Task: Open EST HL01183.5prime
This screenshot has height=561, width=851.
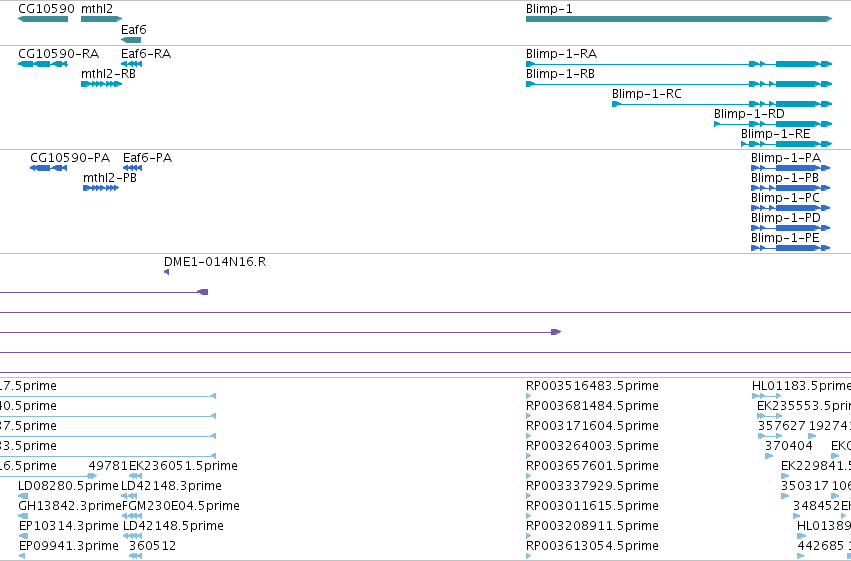Action: (x=801, y=386)
